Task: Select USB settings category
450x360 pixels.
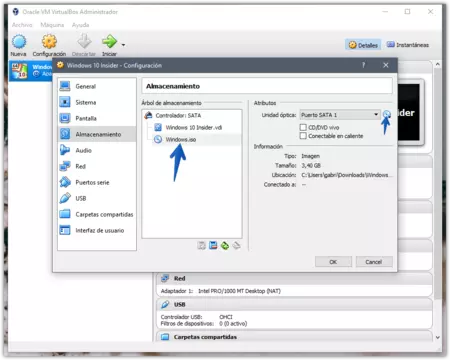Action: coord(97,198)
